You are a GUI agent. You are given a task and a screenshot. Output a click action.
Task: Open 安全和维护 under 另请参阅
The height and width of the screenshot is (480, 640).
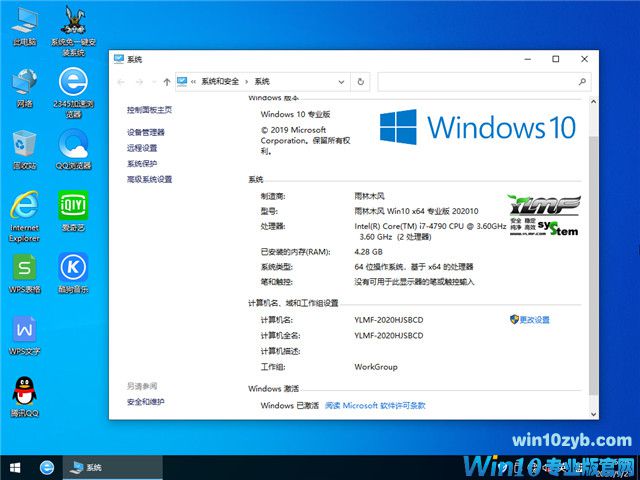(146, 402)
